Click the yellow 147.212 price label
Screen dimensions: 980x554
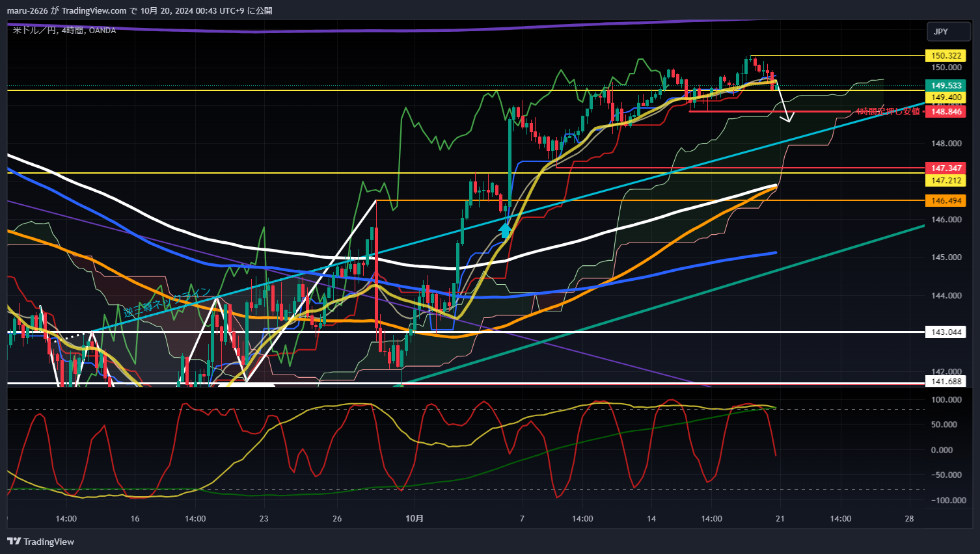(946, 181)
